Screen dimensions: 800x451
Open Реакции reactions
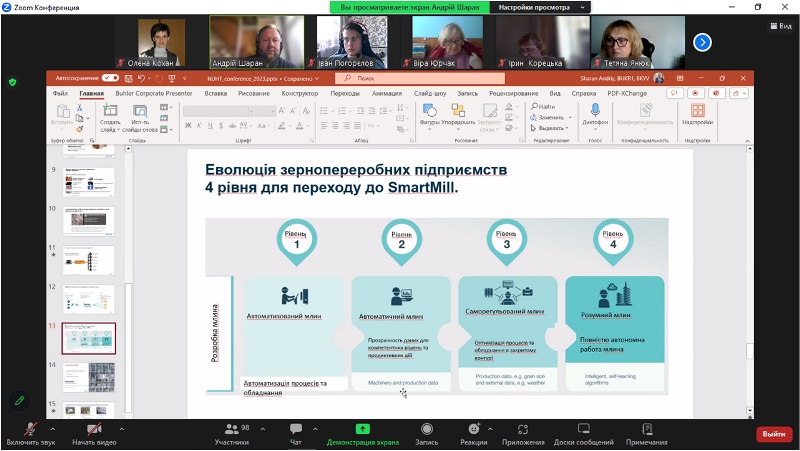coord(474,429)
